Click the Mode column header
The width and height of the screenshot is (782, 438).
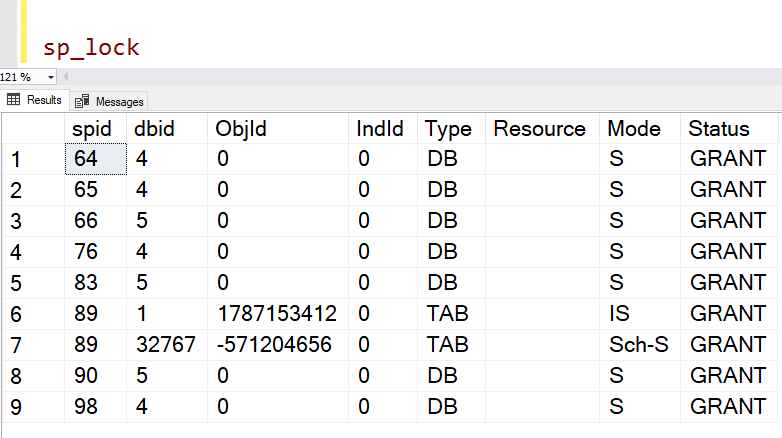tap(634, 128)
